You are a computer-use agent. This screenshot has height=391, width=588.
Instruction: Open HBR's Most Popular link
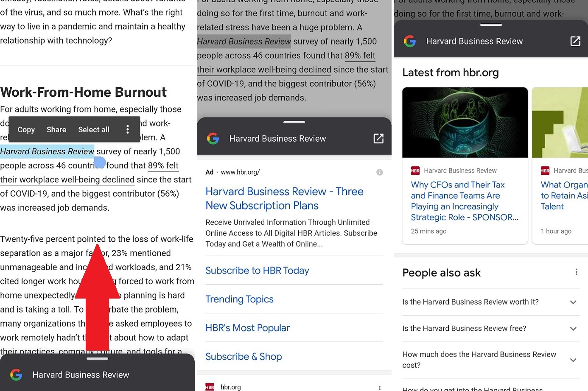(x=247, y=328)
